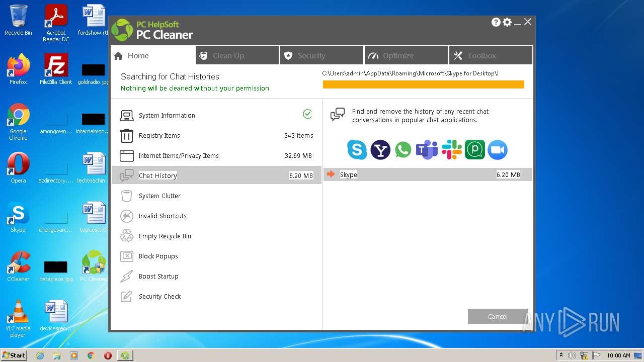Select the Block Popups row
644x362 pixels.
216,256
